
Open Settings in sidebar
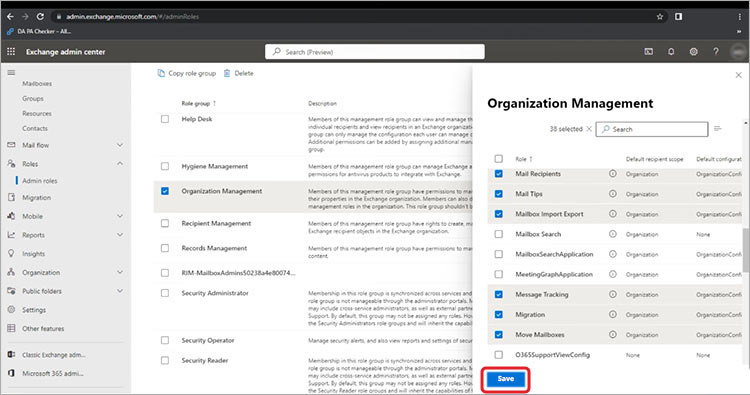pyautogui.click(x=33, y=310)
